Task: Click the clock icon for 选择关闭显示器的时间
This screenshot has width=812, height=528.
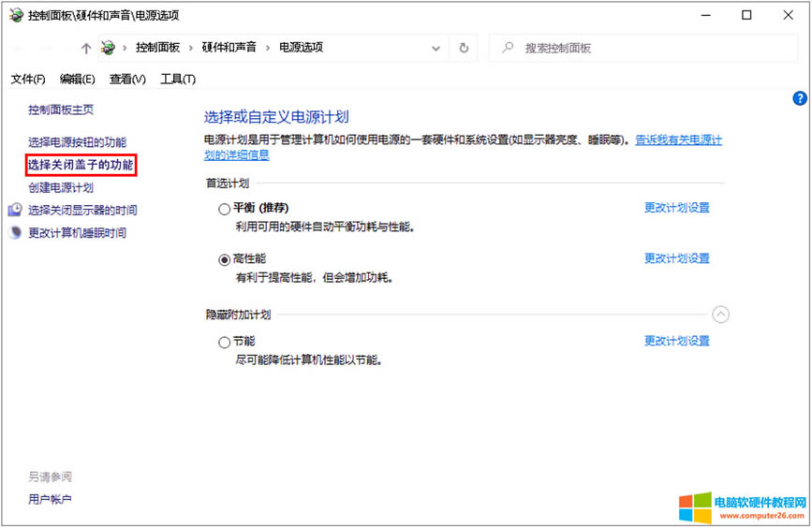Action: pyautogui.click(x=15, y=211)
